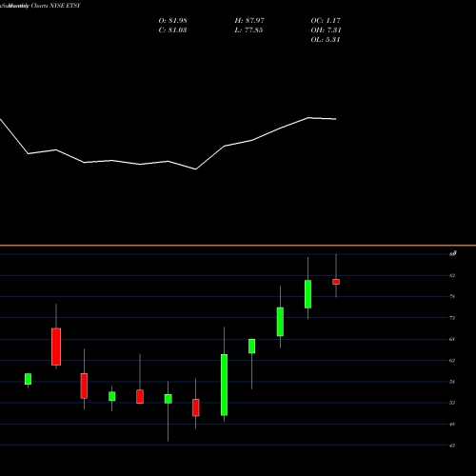Click the orange horizontal divider line

point(238,246)
